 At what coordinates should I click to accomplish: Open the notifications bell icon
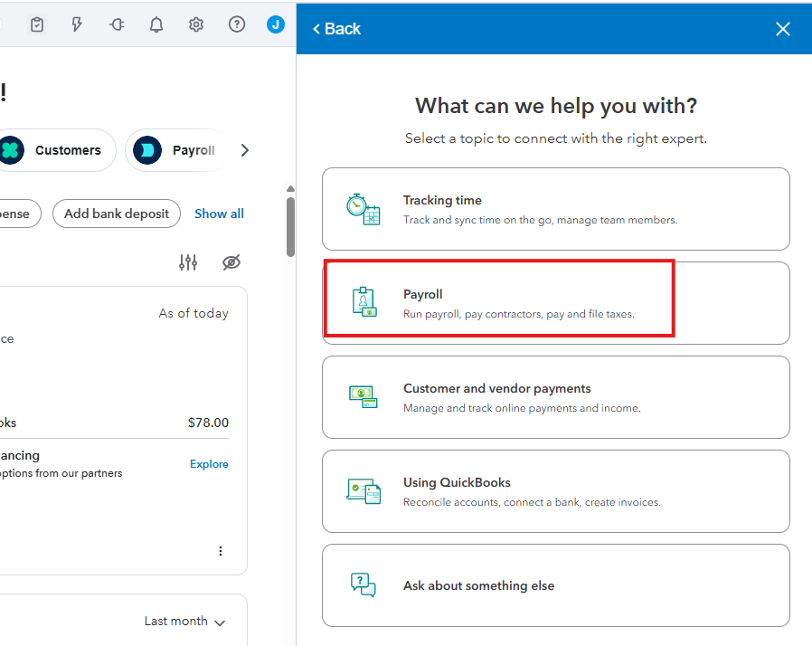coord(156,24)
